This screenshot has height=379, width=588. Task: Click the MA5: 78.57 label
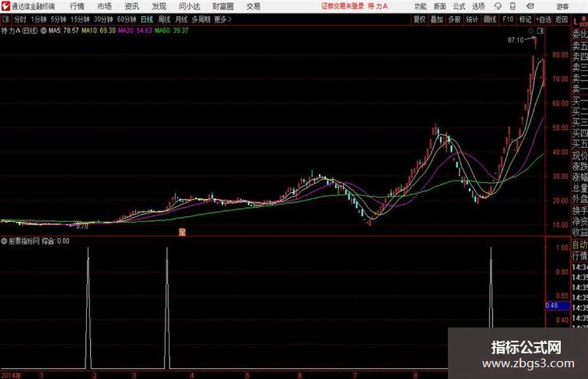pyautogui.click(x=63, y=30)
